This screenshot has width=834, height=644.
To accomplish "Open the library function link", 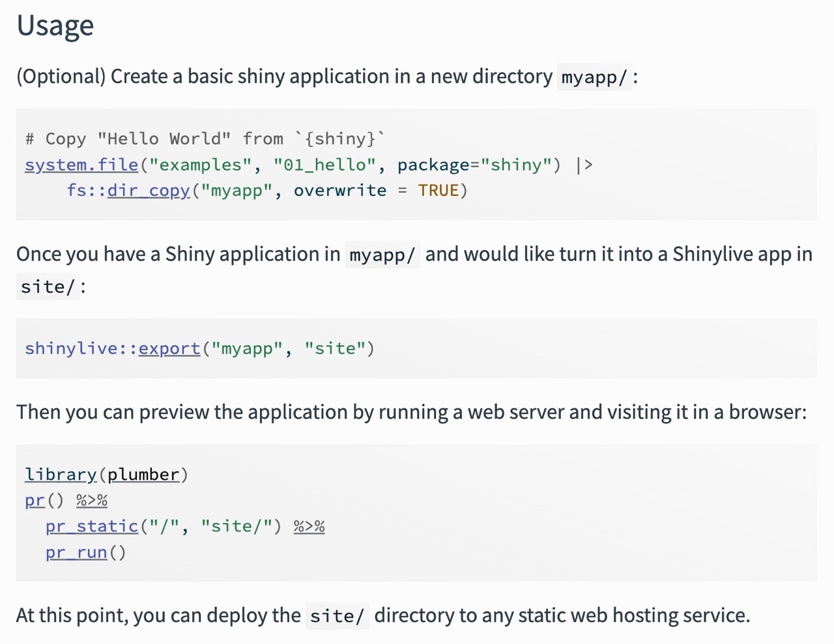I will (x=60, y=475).
